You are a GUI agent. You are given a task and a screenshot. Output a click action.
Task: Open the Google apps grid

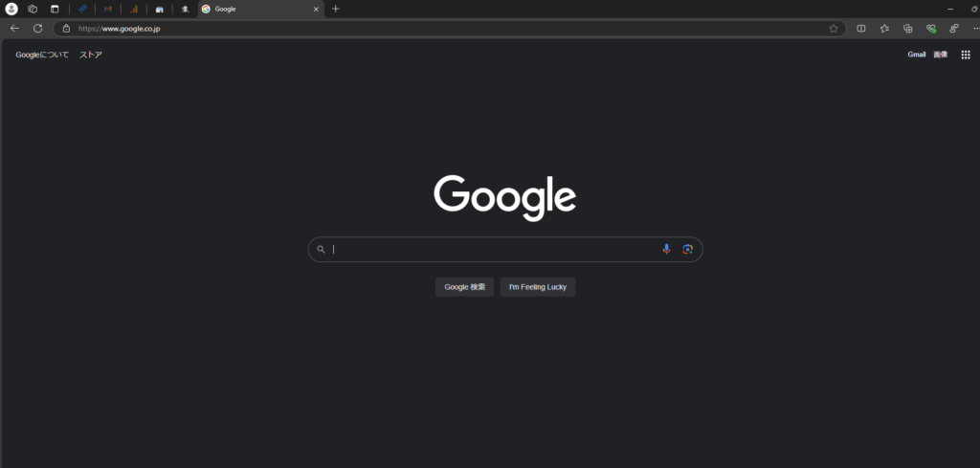pyautogui.click(x=965, y=55)
